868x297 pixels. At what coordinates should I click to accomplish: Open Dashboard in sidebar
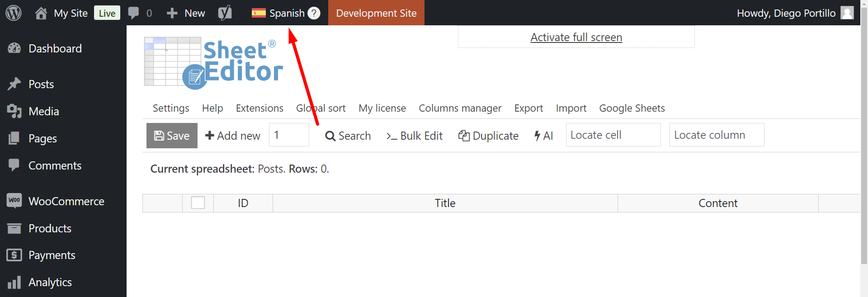[x=55, y=48]
